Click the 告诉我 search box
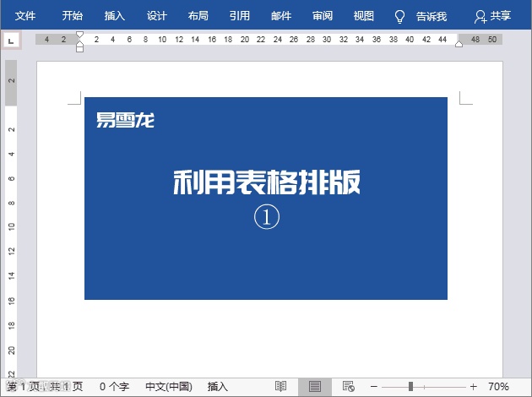Screen dimensions: 532x397 [x=432, y=16]
